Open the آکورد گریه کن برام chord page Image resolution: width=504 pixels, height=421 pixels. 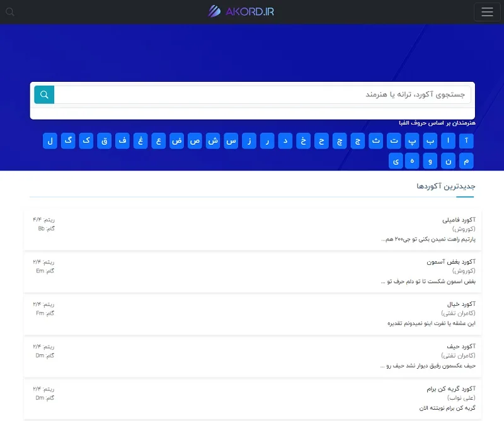[451, 388]
